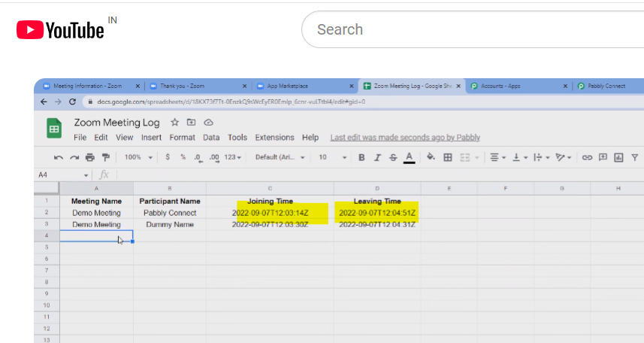Open the File menu
Viewport: 644px width, 343px height.
(80, 138)
